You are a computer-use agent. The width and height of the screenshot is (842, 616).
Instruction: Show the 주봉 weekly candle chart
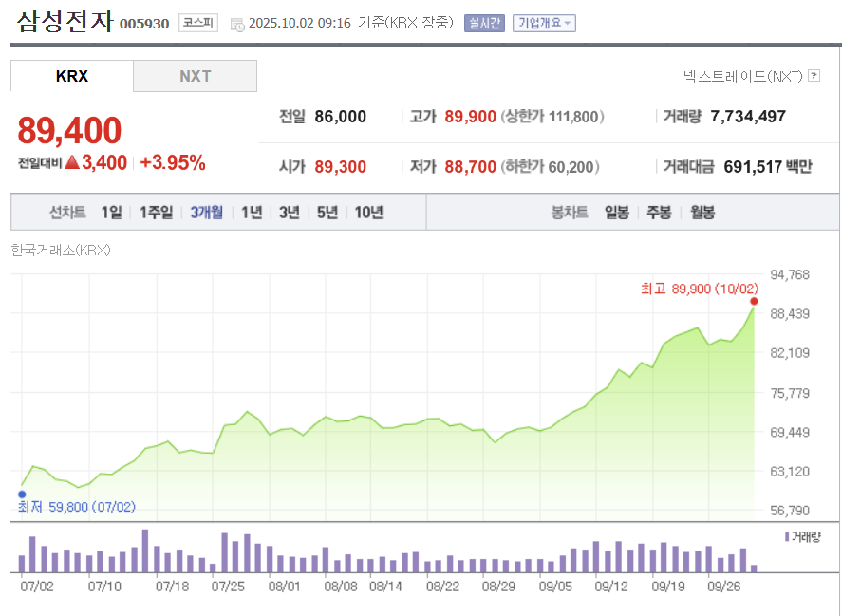659,213
